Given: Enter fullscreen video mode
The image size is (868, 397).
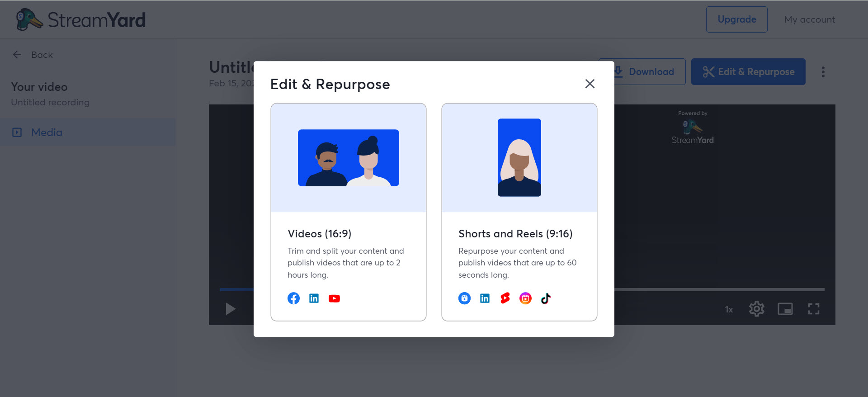Looking at the screenshot, I should coord(814,309).
